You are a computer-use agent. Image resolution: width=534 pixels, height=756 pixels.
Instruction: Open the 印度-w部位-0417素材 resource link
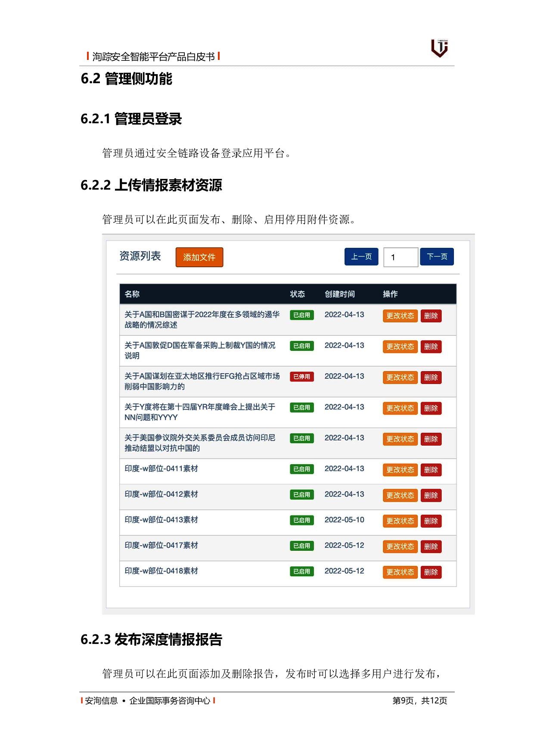(x=161, y=546)
